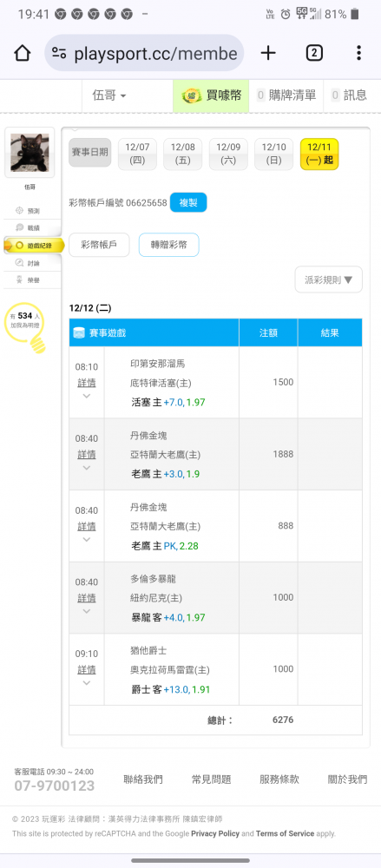This screenshot has height=868, width=381.
Task: Open the 伍哥 account dropdown
Action: tap(109, 95)
